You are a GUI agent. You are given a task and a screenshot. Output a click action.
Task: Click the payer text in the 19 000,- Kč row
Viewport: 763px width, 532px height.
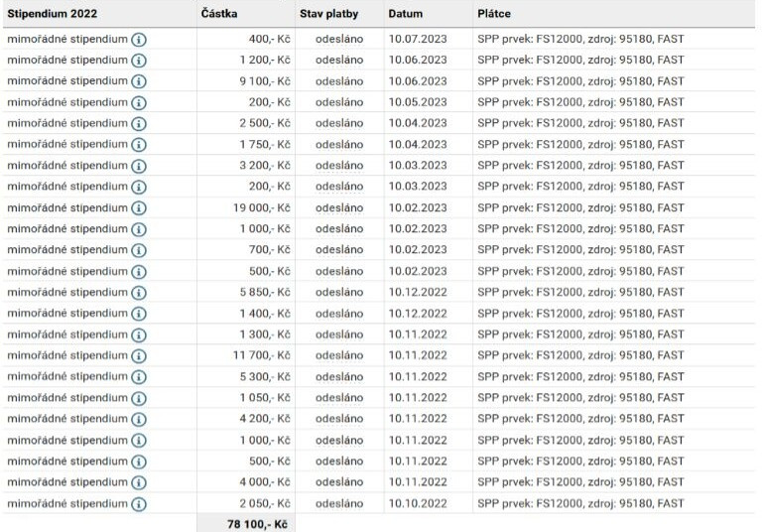click(580, 207)
